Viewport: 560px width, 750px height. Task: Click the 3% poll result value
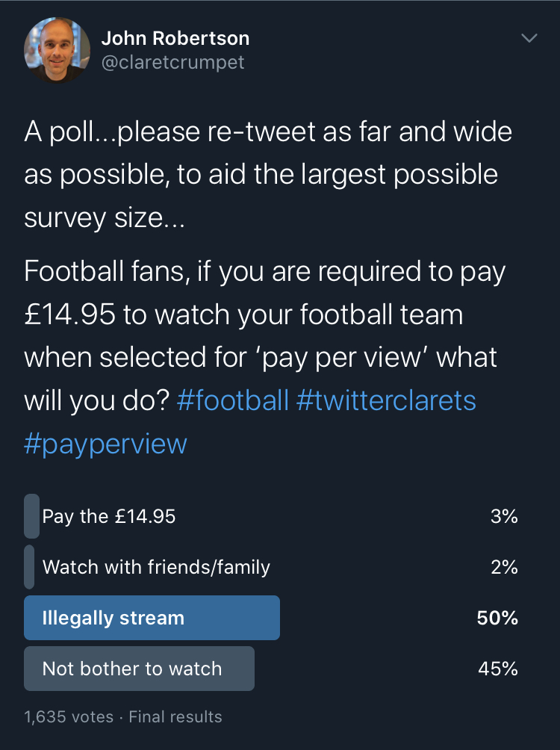tap(504, 516)
